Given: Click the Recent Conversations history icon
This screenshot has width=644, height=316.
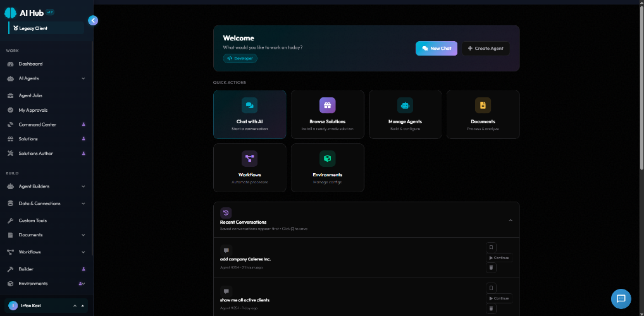Looking at the screenshot, I should [226, 212].
